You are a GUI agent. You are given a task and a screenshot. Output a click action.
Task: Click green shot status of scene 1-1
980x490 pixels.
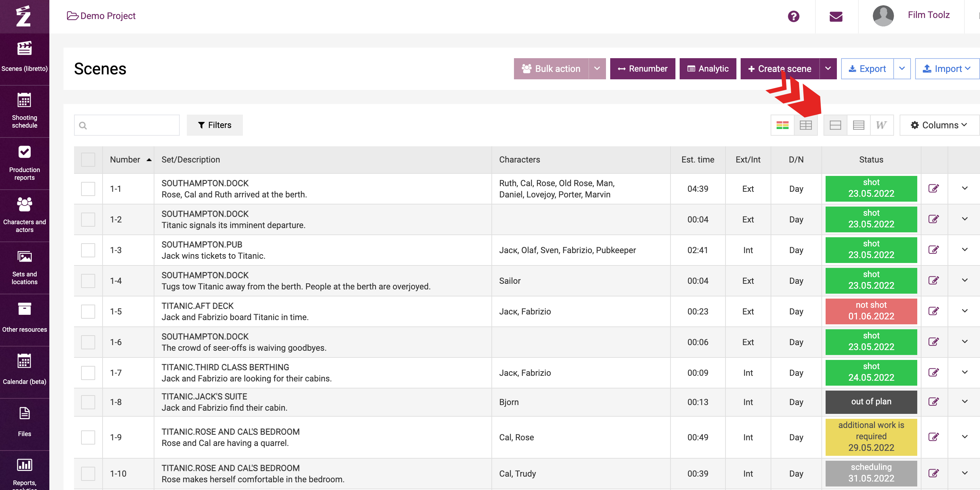click(871, 189)
